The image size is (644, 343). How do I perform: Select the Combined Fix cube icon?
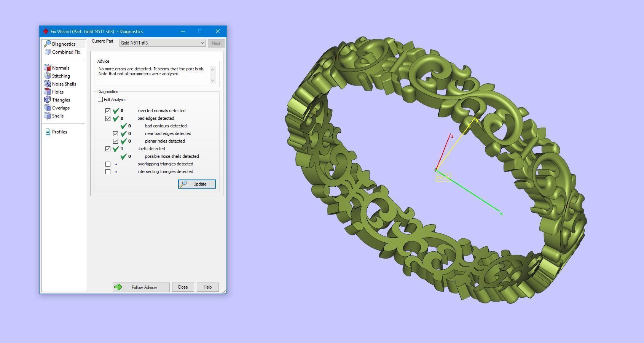pyautogui.click(x=48, y=52)
